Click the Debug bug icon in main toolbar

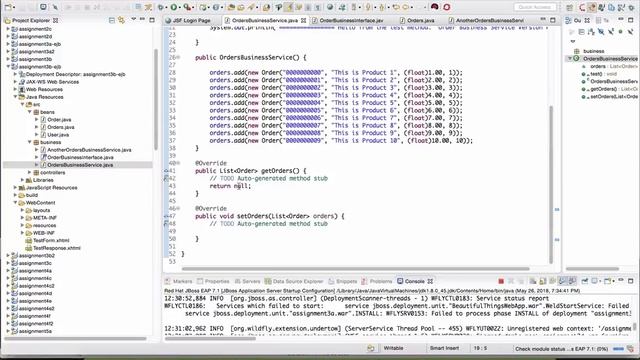click(x=161, y=7)
